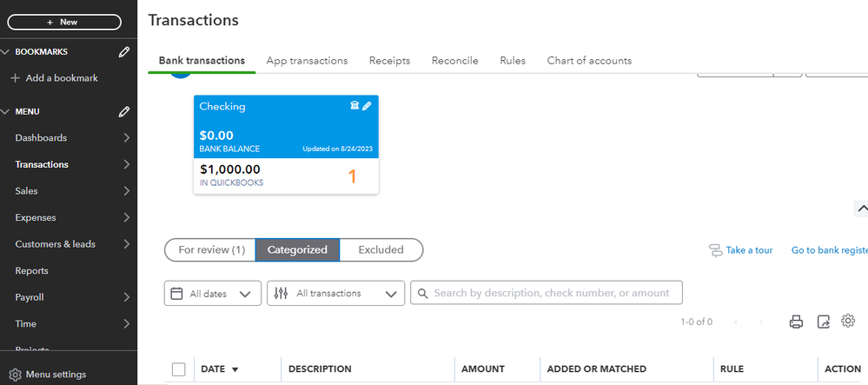Viewport: 868px width, 385px height.
Task: Switch to the Excluded filter
Action: point(381,250)
